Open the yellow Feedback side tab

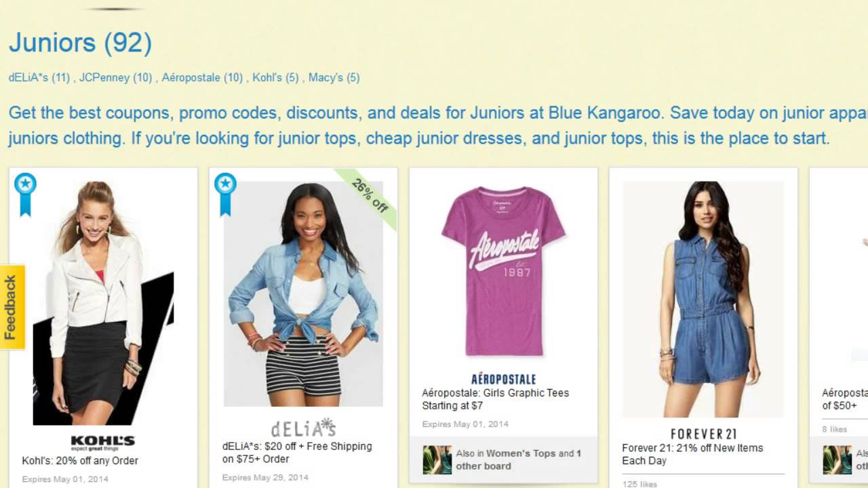tap(12, 307)
